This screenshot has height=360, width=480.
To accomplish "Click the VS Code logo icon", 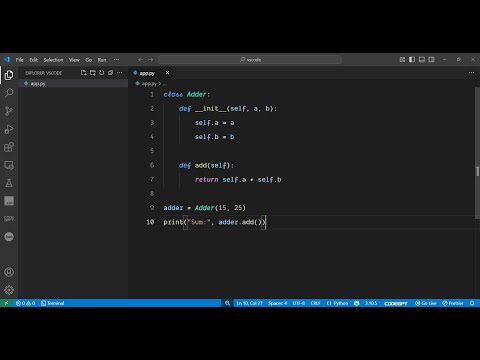I will click(x=7, y=60).
